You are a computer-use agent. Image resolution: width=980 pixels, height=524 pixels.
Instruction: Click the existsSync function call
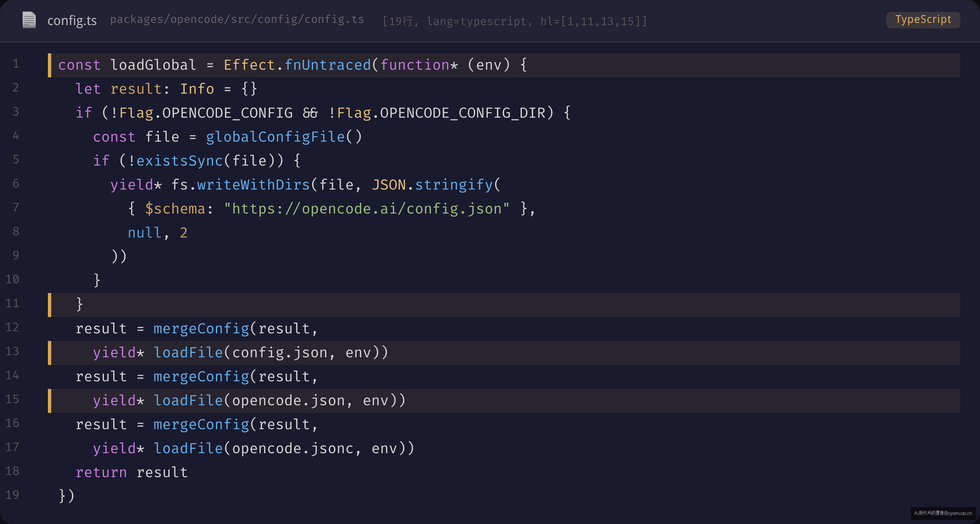click(x=180, y=161)
